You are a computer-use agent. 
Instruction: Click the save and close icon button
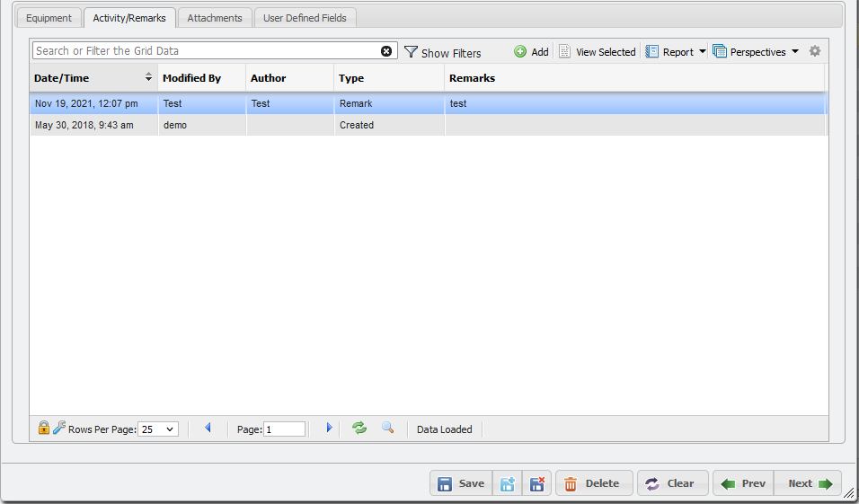pyautogui.click(x=536, y=483)
